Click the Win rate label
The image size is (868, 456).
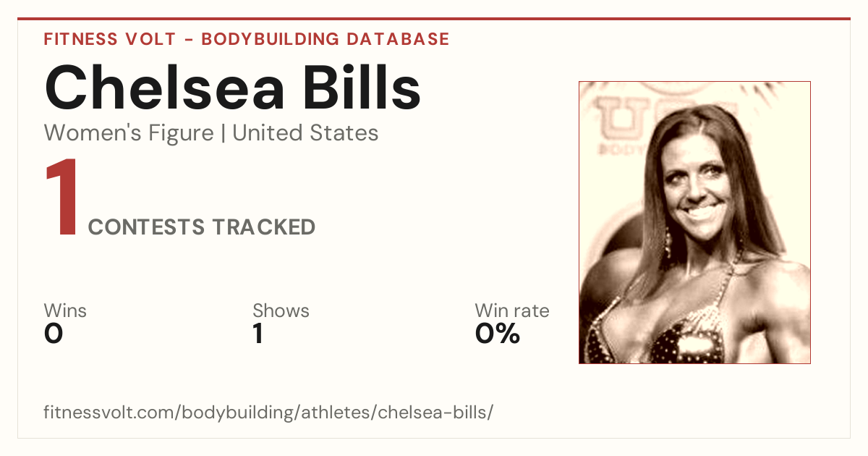point(511,311)
